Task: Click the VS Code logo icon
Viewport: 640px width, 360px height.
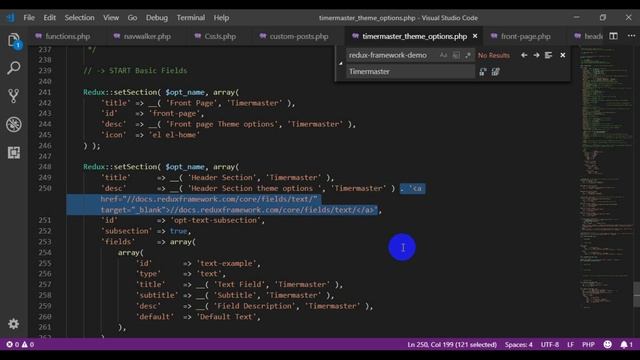Action: click(11, 18)
